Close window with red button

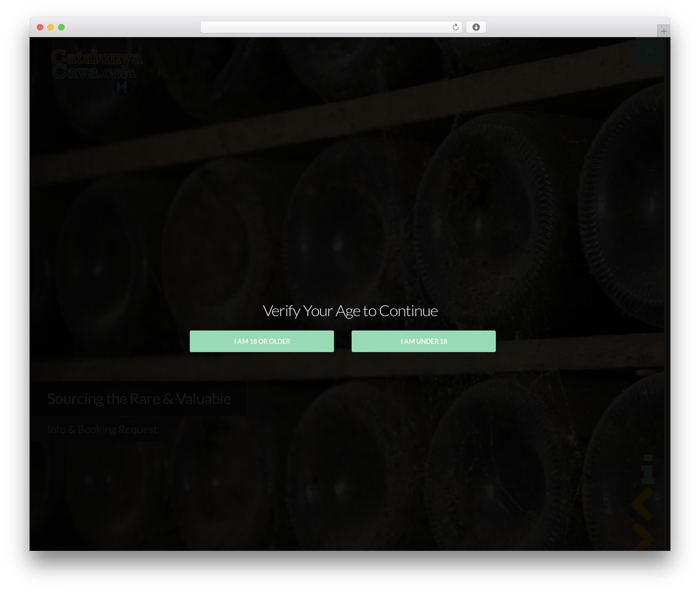(x=40, y=27)
